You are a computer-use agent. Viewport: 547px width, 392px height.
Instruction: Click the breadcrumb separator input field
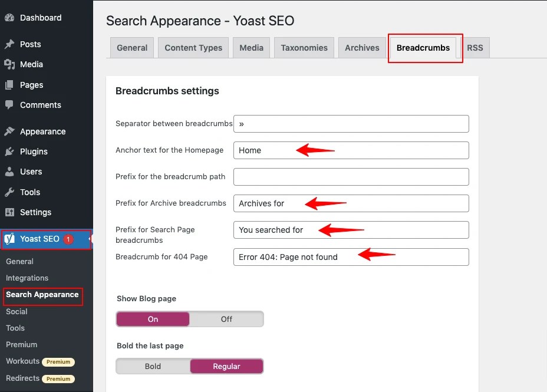coord(351,124)
